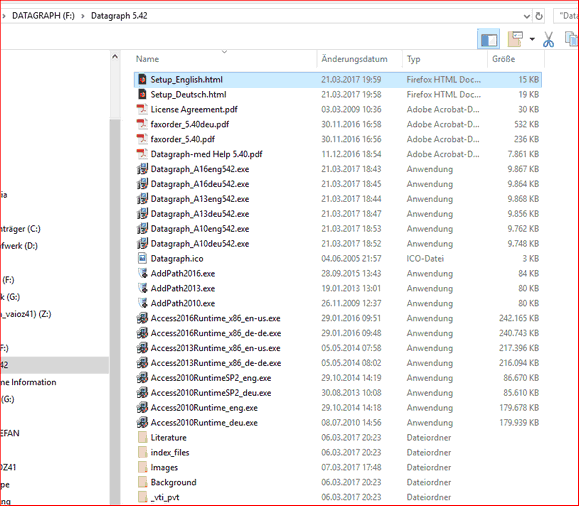This screenshot has height=506, width=579.
Task: Click the navigation pane scroll up arrow
Action: tap(115, 57)
